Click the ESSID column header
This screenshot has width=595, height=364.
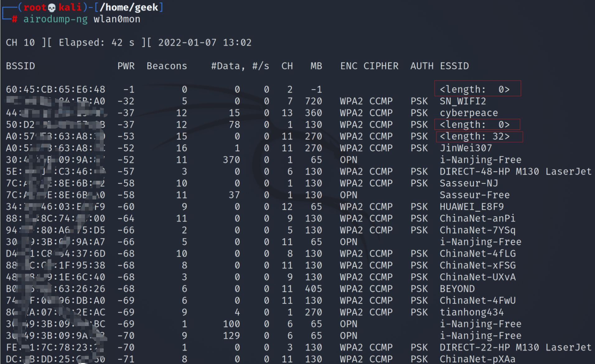tap(454, 66)
